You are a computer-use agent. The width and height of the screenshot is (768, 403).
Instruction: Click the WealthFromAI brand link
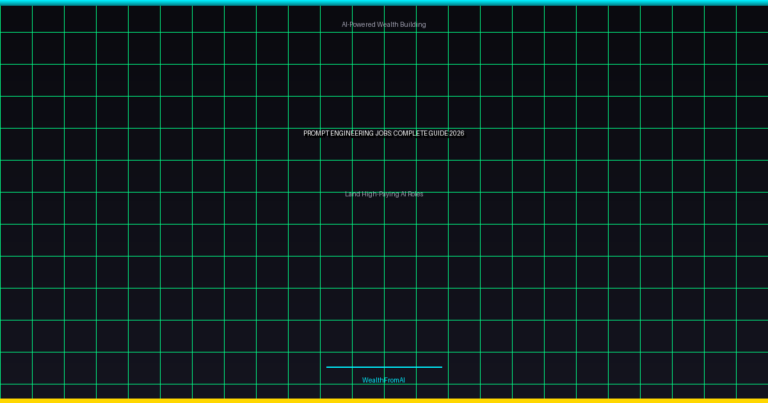point(384,380)
